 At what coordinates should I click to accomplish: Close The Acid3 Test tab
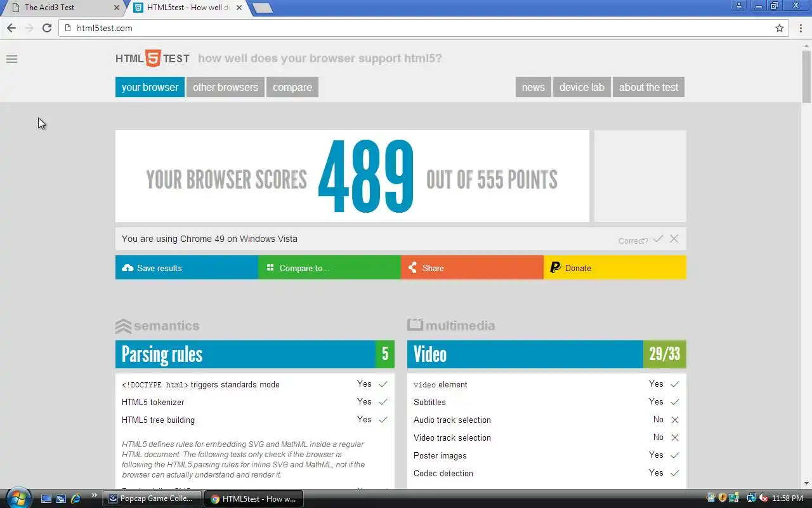117,8
